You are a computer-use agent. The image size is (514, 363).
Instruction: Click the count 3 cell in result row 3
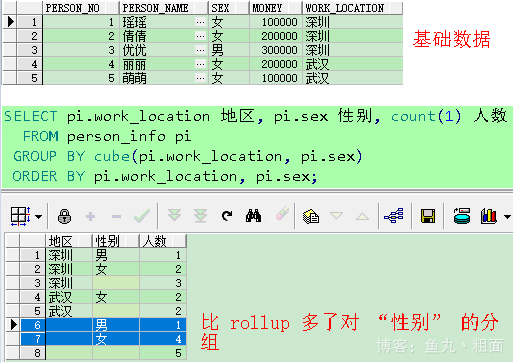[x=162, y=283]
